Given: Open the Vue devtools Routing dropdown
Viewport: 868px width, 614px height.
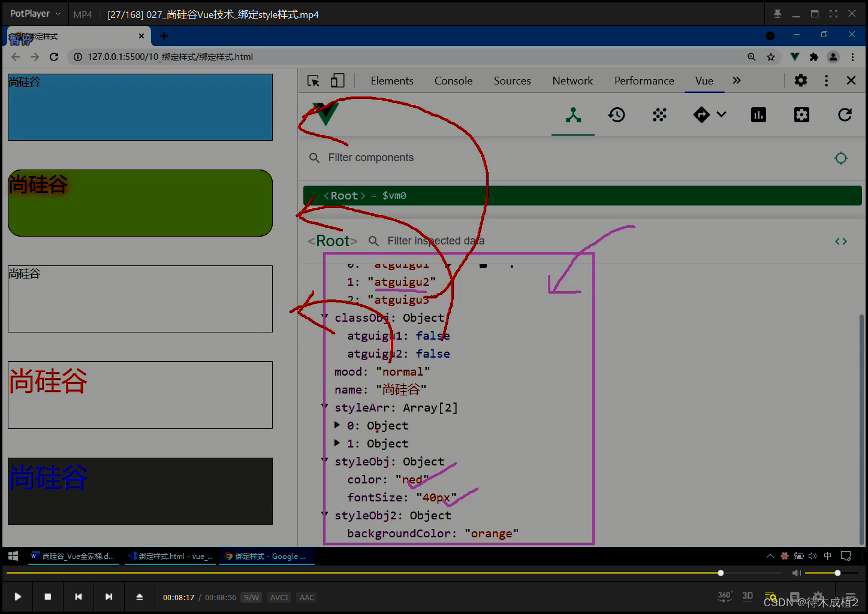Looking at the screenshot, I should click(x=709, y=115).
